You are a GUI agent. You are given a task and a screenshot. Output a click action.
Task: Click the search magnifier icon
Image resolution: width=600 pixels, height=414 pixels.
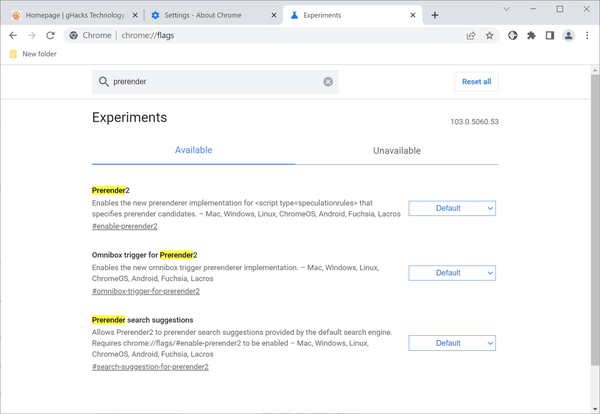[x=104, y=81]
